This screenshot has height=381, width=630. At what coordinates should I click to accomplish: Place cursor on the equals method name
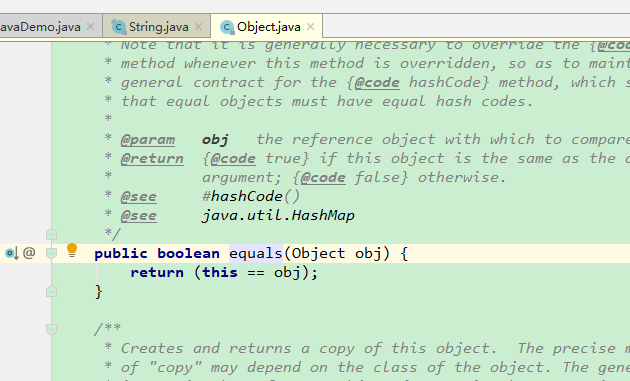click(x=256, y=253)
